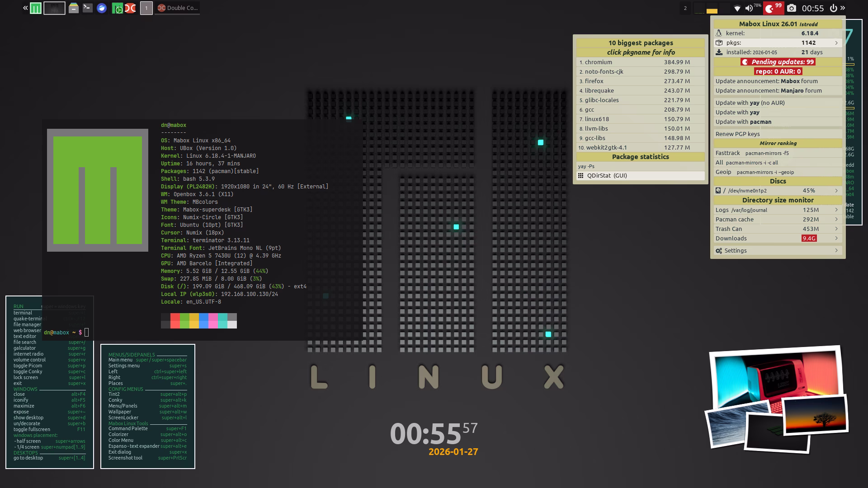Launch the file manager from the panel

point(74,8)
